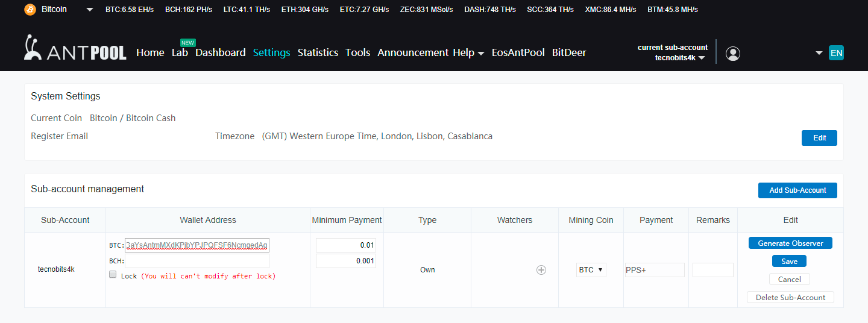Click the Bitcoin / Bitcoin Cash text
Screen dimensions: 868x323
click(x=133, y=118)
